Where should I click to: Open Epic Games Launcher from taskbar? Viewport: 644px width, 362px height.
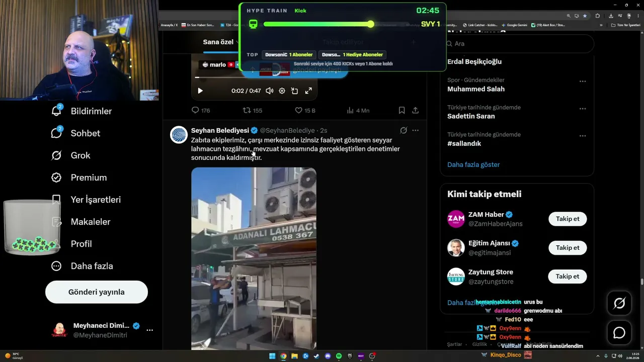(350, 356)
